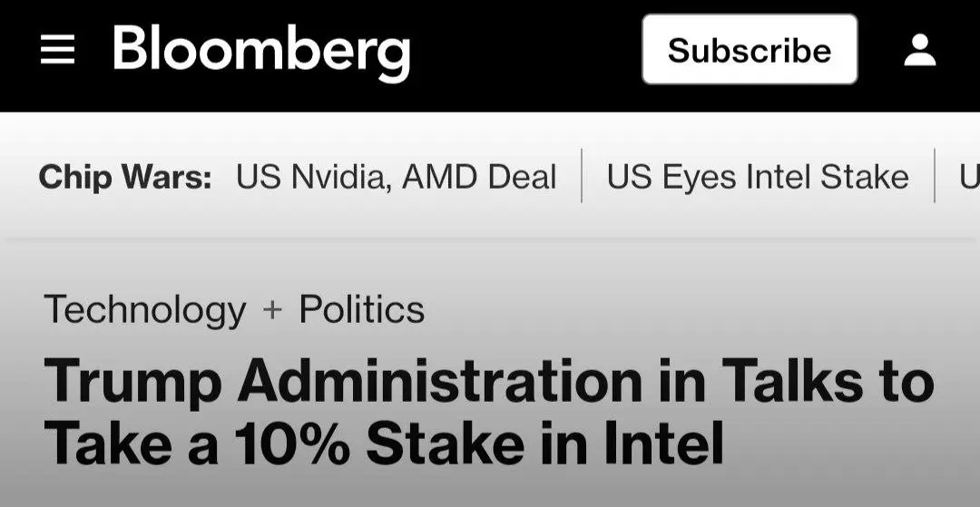
Task: Click the Bloomberg logo
Action: [x=261, y=53]
